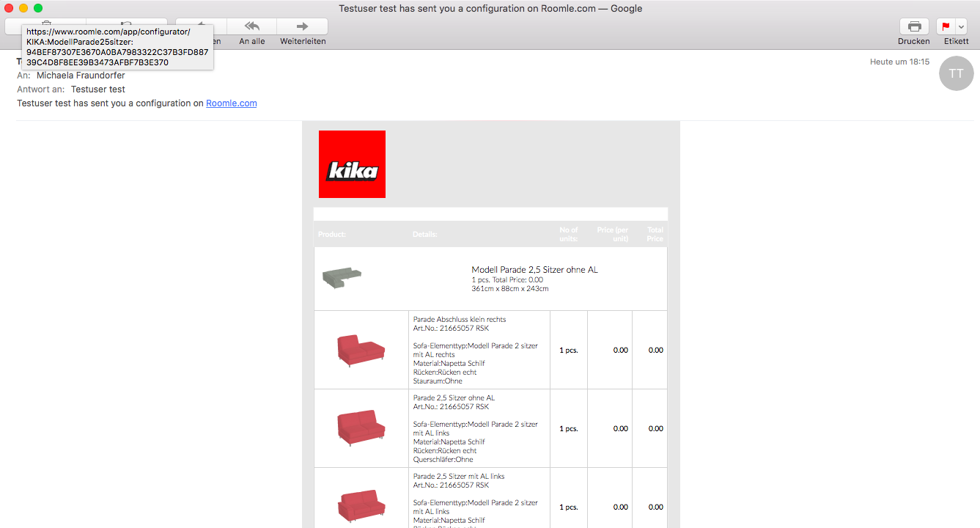The height and width of the screenshot is (528, 980).
Task: Open the Etikett flag color dropdown
Action: (x=961, y=26)
